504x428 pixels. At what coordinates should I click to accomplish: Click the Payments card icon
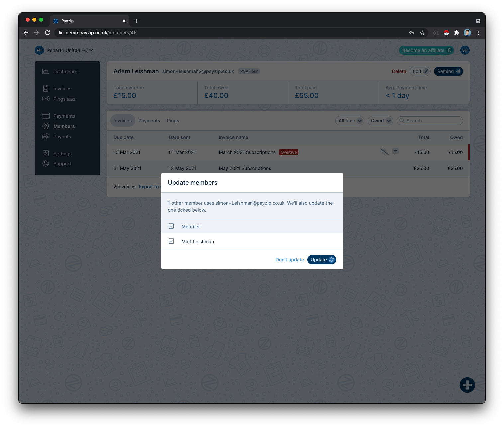click(46, 116)
